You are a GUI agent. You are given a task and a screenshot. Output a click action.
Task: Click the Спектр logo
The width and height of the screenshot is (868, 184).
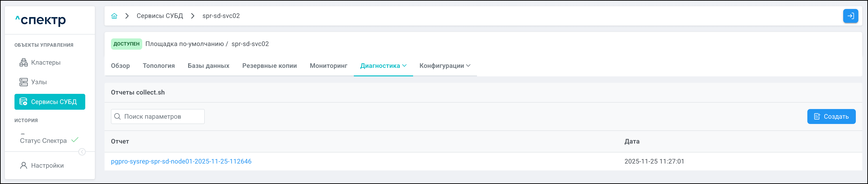[41, 20]
